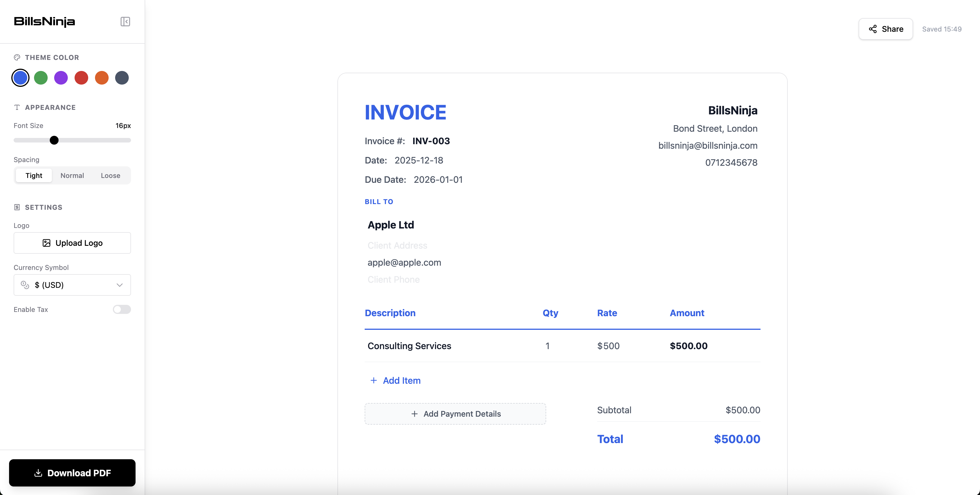Click the coins icon in Currency Symbol selector
Image resolution: width=980 pixels, height=495 pixels.
coord(24,285)
